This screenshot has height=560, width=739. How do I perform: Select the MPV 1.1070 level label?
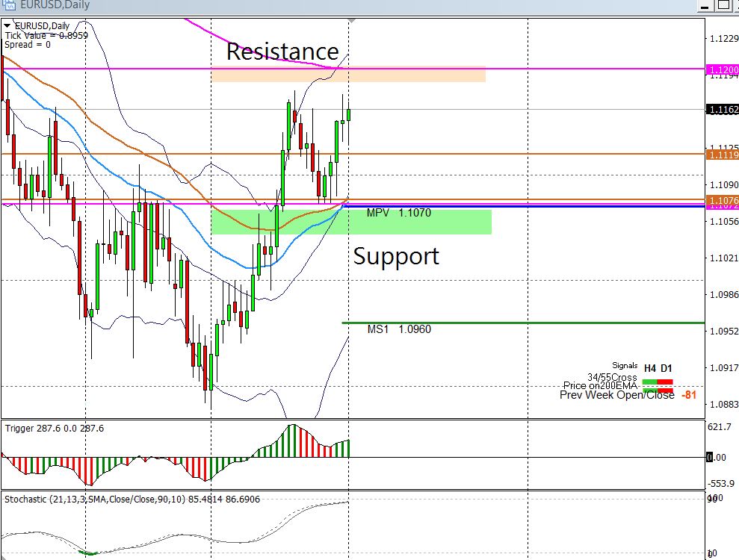tap(398, 213)
